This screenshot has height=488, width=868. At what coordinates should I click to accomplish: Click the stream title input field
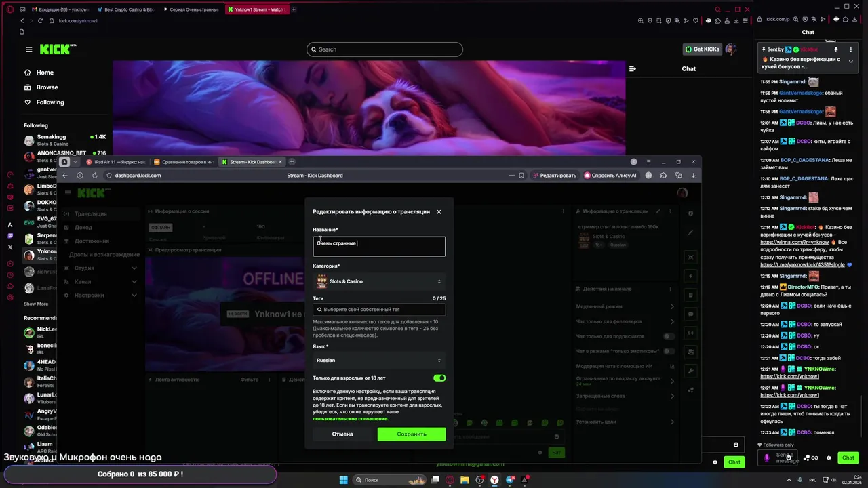tap(379, 246)
